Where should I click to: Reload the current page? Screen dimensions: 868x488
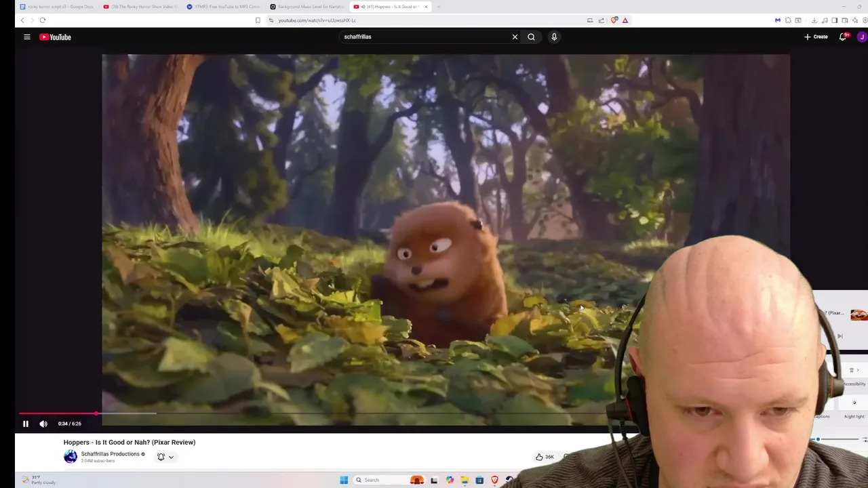pyautogui.click(x=42, y=20)
